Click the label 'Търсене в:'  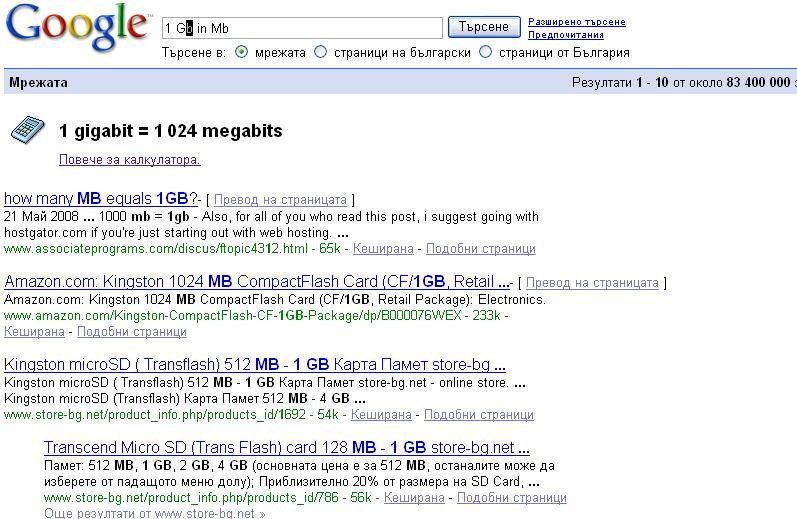pyautogui.click(x=194, y=52)
